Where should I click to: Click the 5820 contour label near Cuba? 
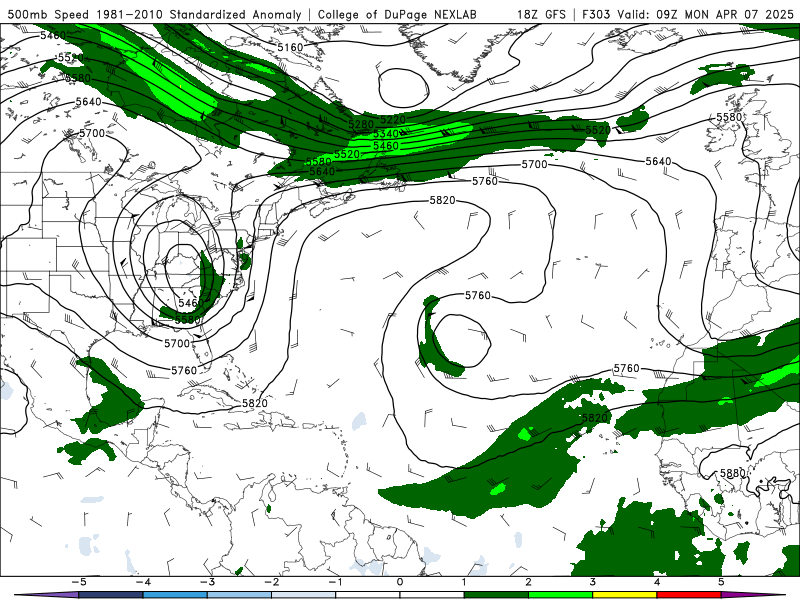point(255,403)
